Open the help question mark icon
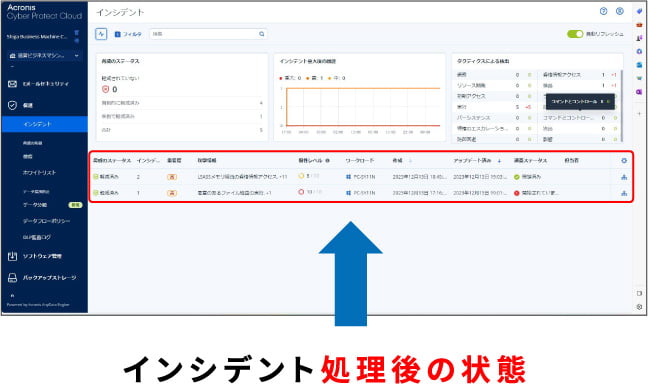Image resolution: width=648 pixels, height=384 pixels. pos(603,11)
